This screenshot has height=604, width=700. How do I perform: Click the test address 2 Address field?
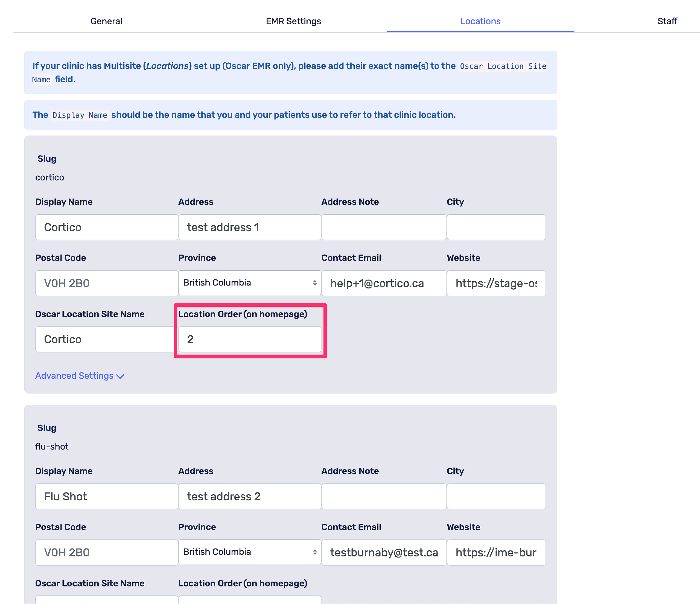(250, 497)
